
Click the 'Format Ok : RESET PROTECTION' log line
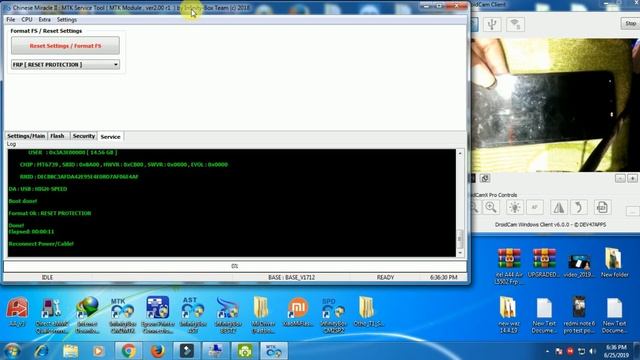(x=50, y=213)
